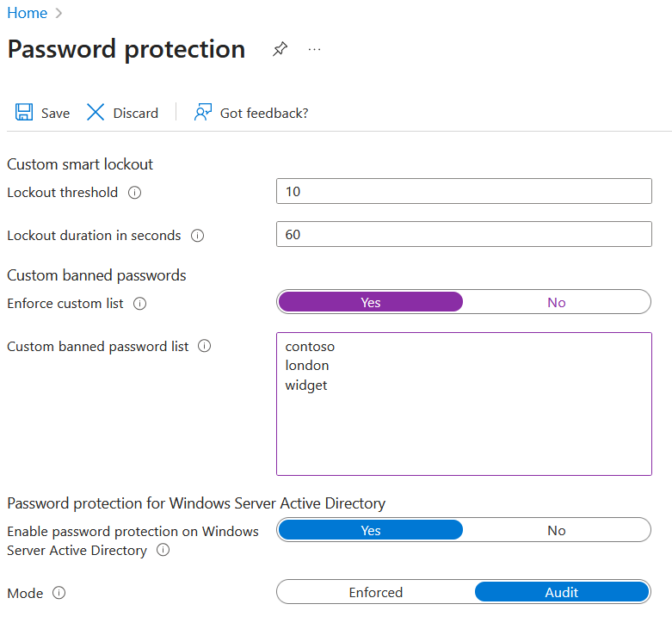This screenshot has width=672, height=629.
Task: Open the ellipsis more options menu
Action: click(314, 50)
